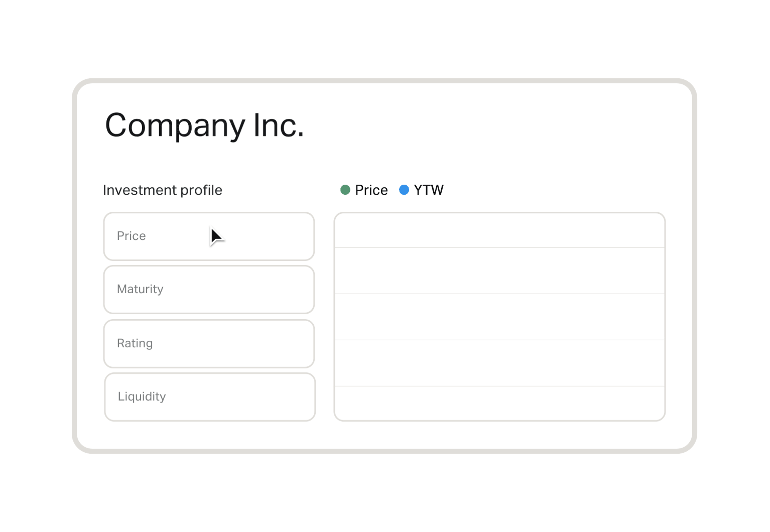Viewport: 770px width, 532px height.
Task: Select the Rating profile field
Action: coord(209,344)
